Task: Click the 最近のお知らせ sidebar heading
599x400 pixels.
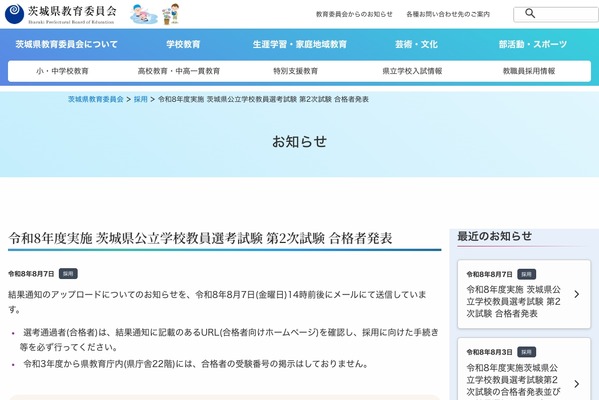Action: (x=494, y=236)
